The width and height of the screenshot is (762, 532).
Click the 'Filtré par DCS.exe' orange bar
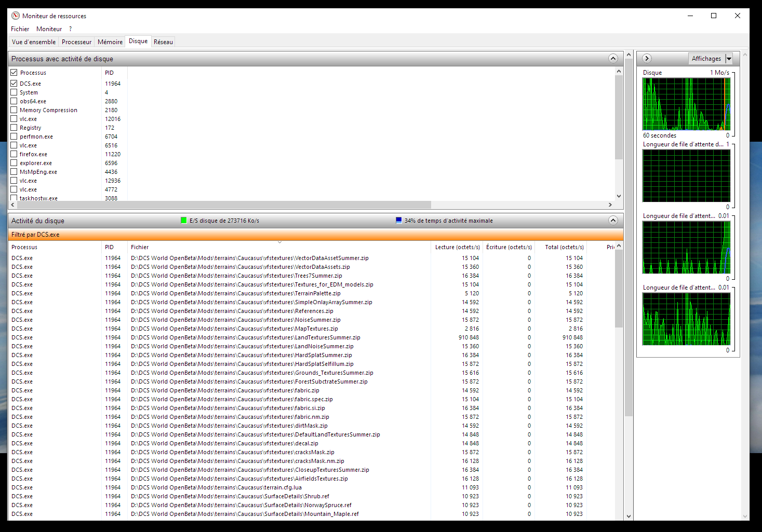click(316, 235)
